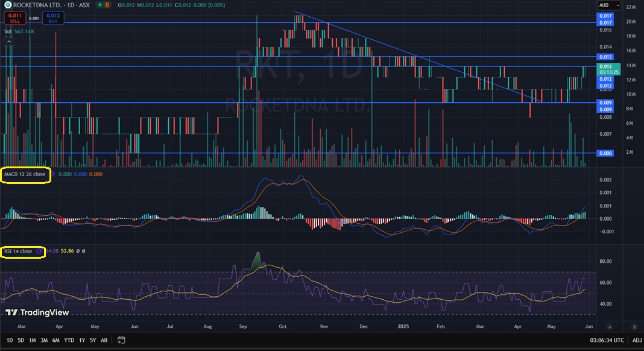
Task: Click the RocketDNA symbol logo icon
Action: [8, 5]
